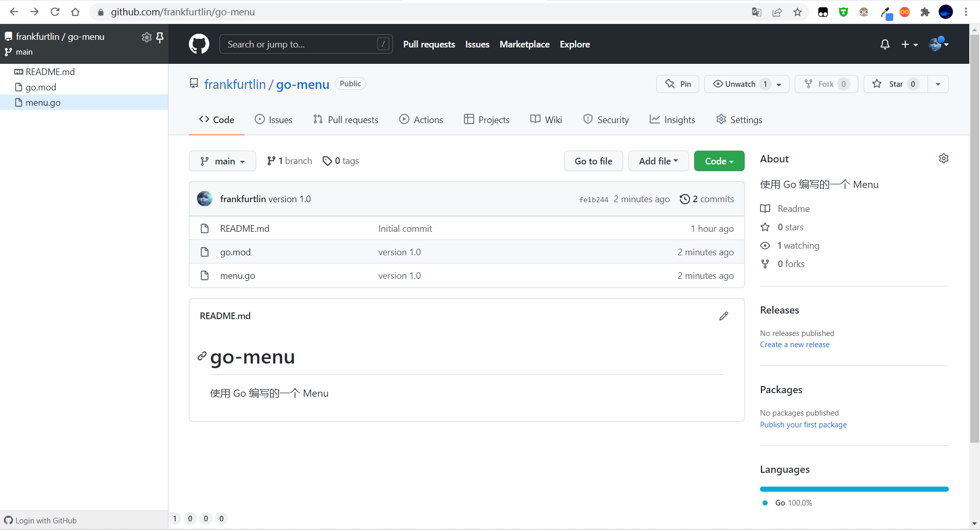
Task: Unwatch the repository
Action: coord(747,84)
